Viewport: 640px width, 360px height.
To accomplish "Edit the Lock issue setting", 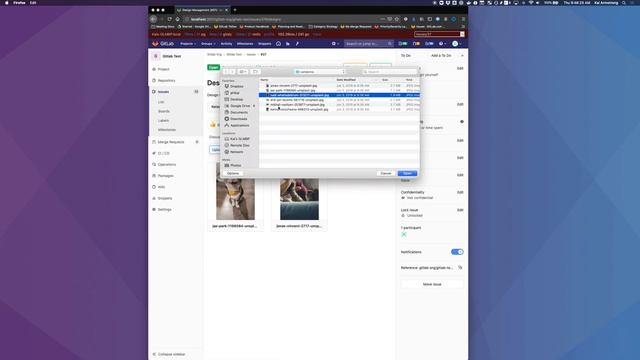I will coord(460,210).
